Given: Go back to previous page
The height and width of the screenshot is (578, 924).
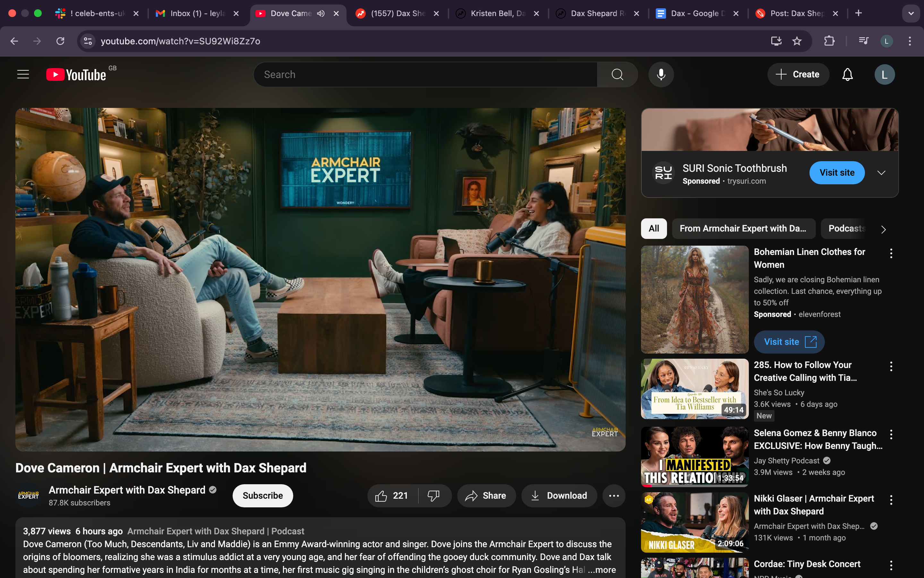Looking at the screenshot, I should 14,41.
